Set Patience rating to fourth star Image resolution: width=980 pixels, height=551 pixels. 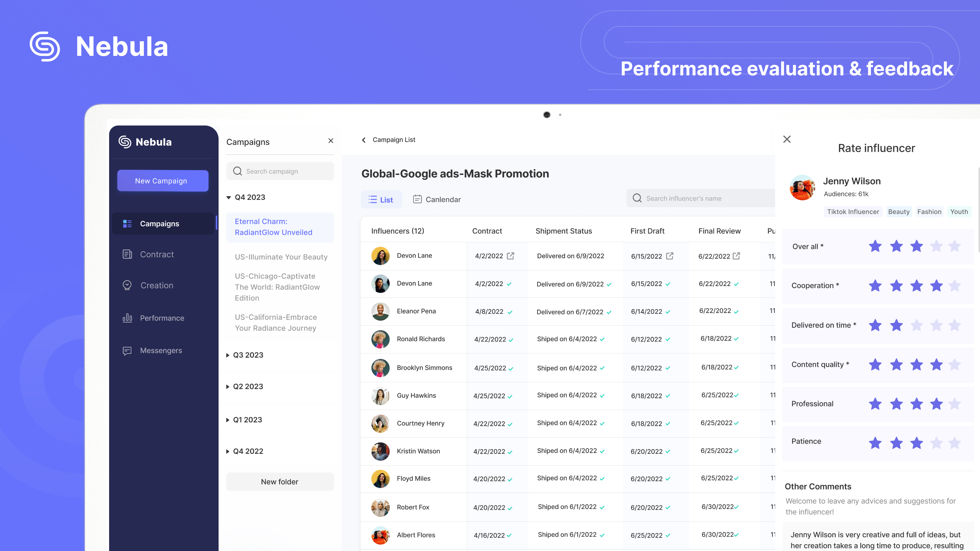(x=936, y=443)
